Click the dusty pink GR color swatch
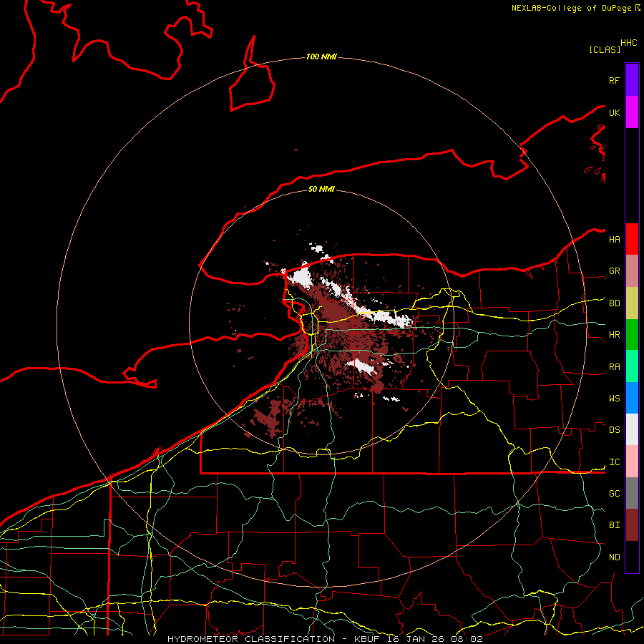 (632, 271)
